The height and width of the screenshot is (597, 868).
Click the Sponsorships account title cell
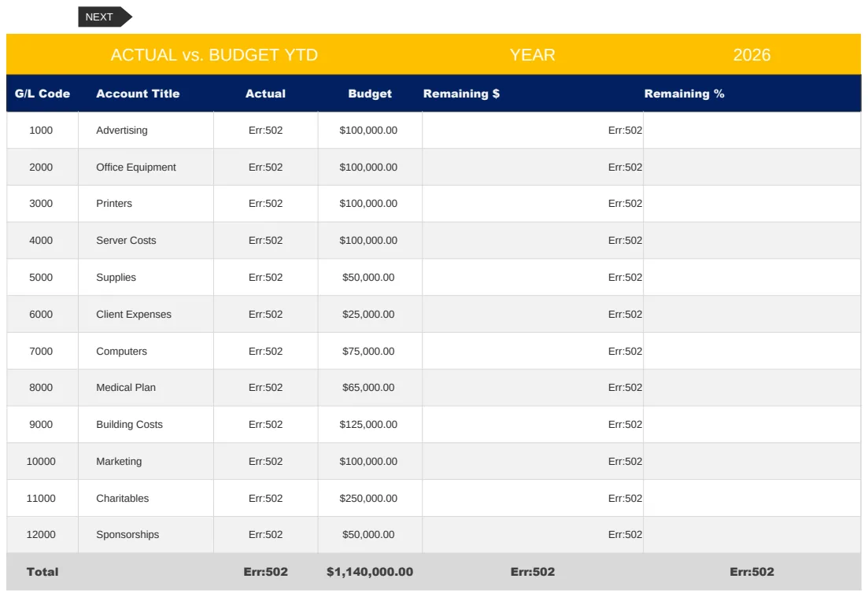click(x=146, y=535)
